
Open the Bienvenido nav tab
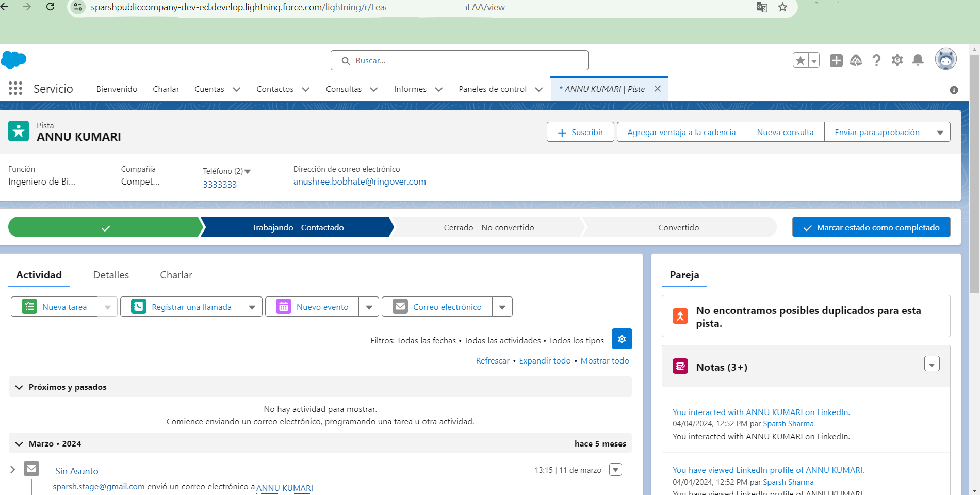[x=117, y=89]
